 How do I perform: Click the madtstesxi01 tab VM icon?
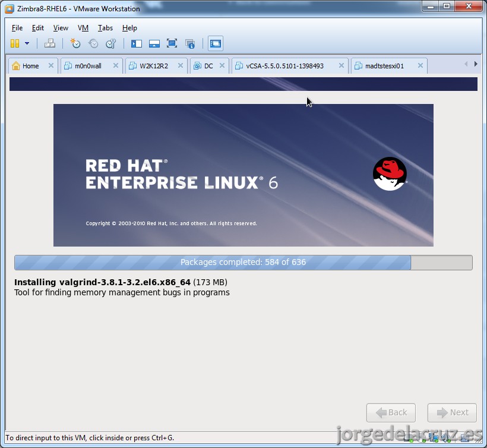(x=358, y=65)
